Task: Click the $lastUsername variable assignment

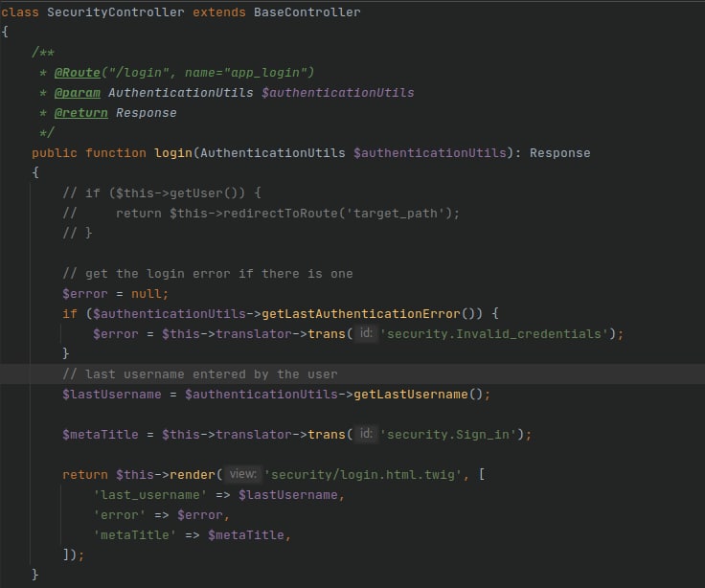Action: pyautogui.click(x=112, y=395)
